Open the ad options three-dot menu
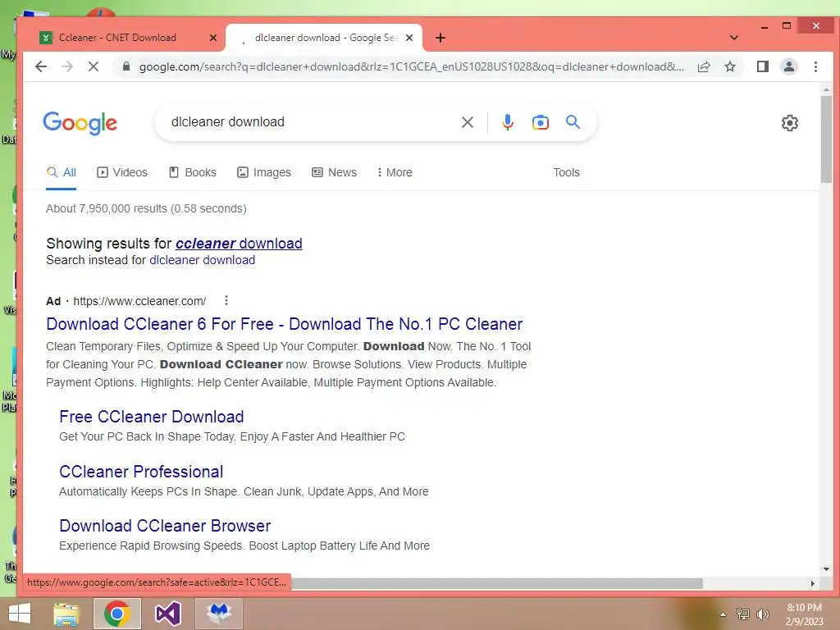Image resolution: width=840 pixels, height=630 pixels. point(226,300)
